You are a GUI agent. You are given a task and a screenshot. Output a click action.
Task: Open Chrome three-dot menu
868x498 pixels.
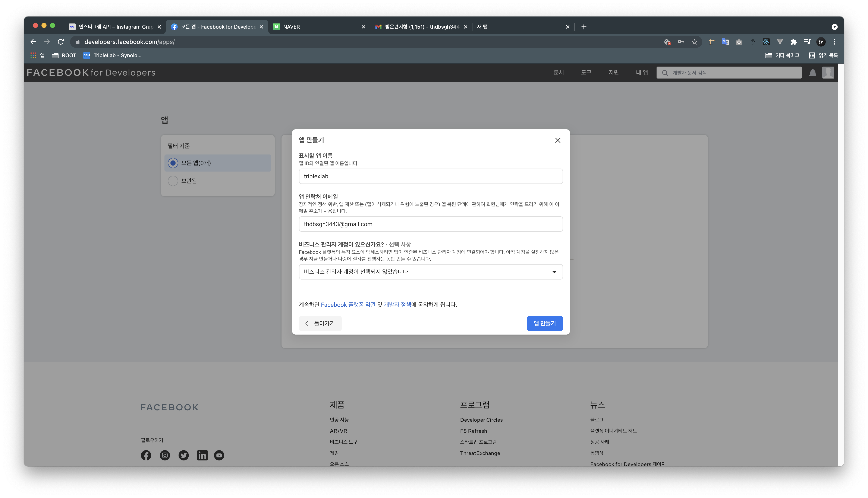[834, 42]
